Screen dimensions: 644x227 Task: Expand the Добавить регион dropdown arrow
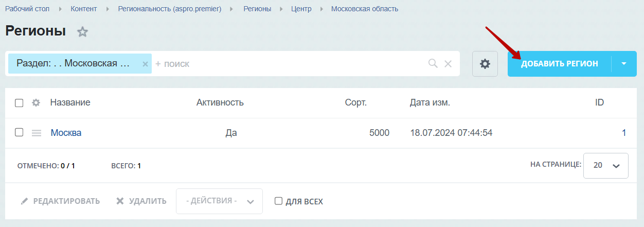pos(624,64)
